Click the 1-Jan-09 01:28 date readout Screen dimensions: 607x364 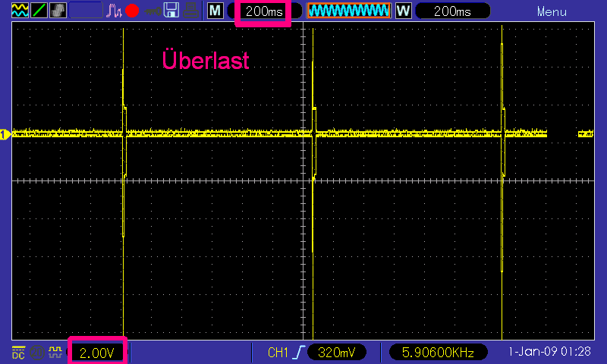tap(549, 352)
